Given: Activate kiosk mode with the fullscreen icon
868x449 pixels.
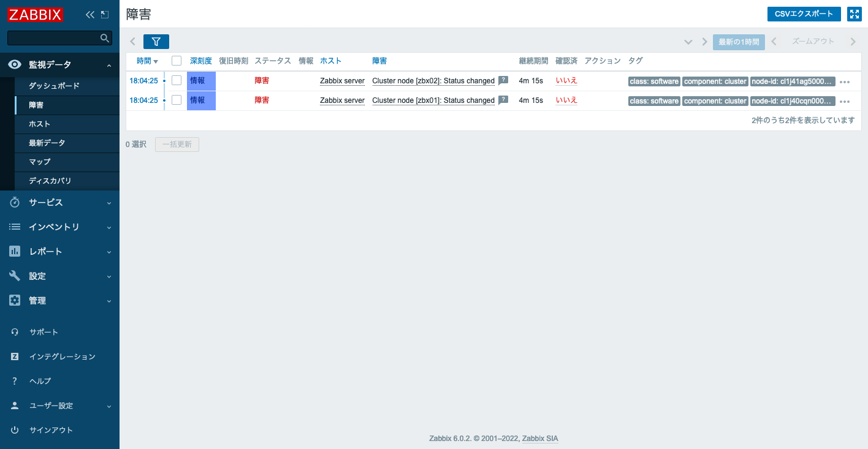Looking at the screenshot, I should (855, 13).
